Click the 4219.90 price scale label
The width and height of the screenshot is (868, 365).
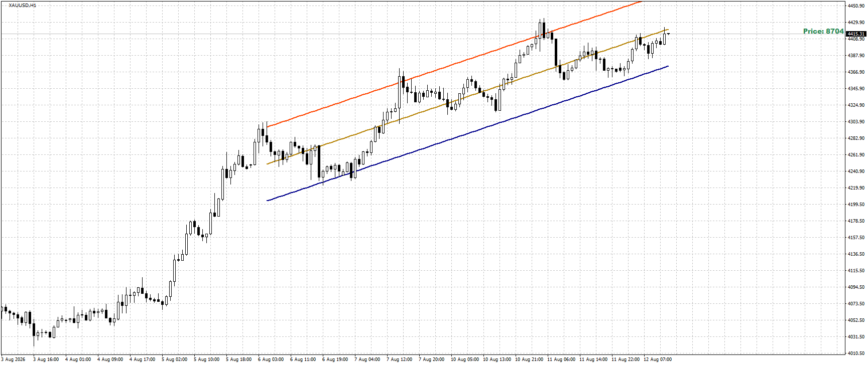(x=856, y=188)
